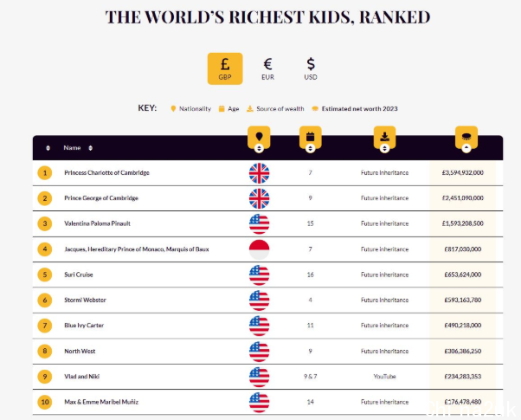This screenshot has width=521, height=420.
Task: Click the age calendar column icon
Action: [310, 136]
